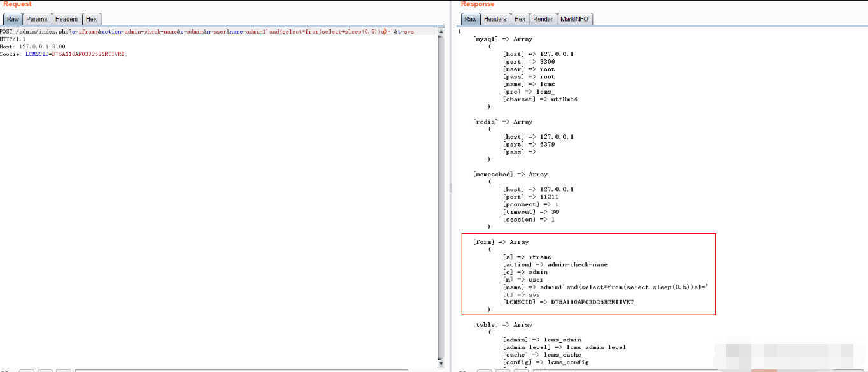
Task: Click the [c] => admin line
Action: coord(525,272)
